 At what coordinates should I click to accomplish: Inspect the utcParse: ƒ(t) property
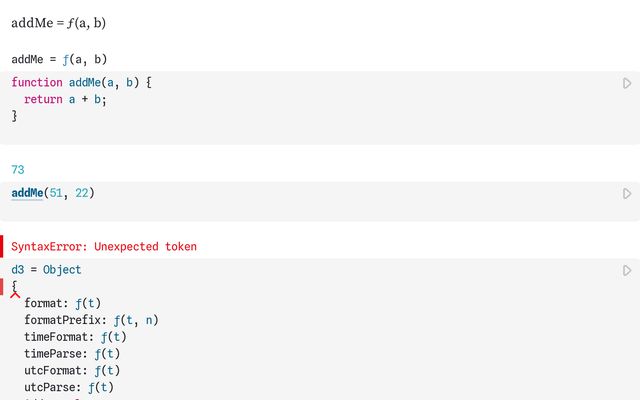68,388
